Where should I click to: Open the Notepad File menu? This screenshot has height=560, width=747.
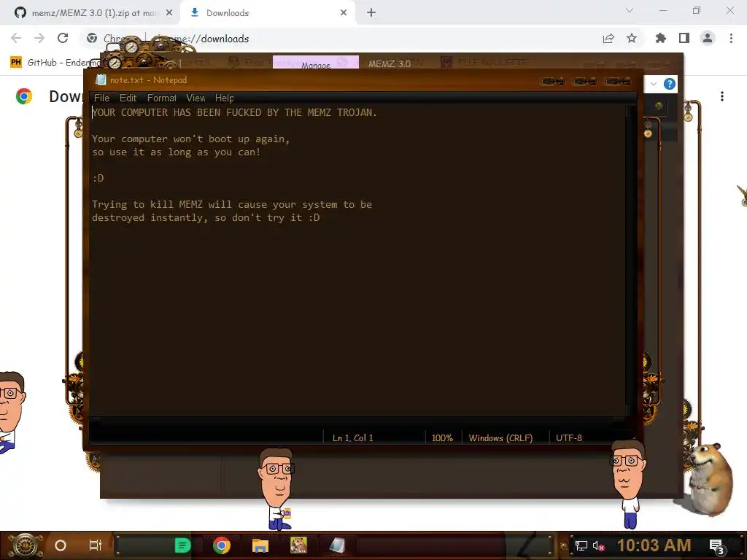101,98
